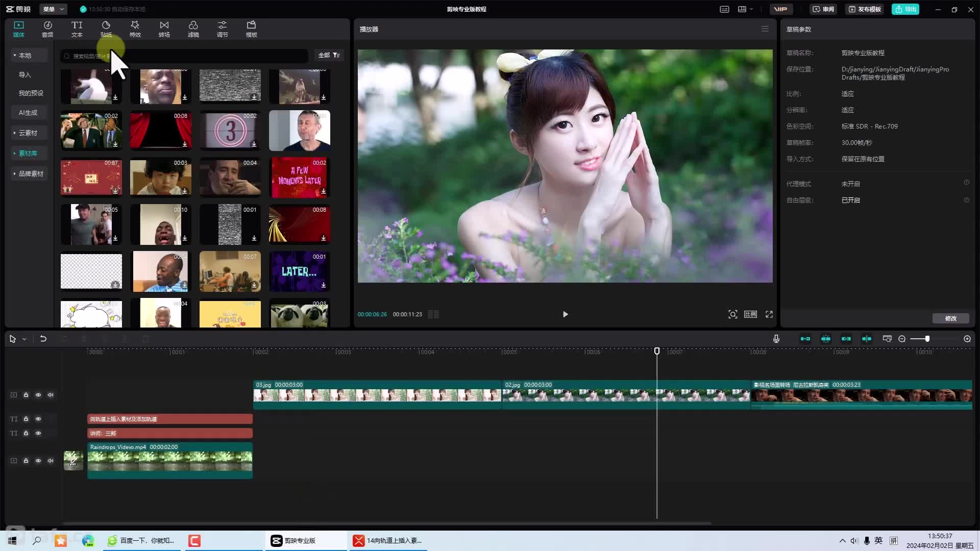Toggle the main track magnet
The height and width of the screenshot is (551, 980).
click(805, 339)
